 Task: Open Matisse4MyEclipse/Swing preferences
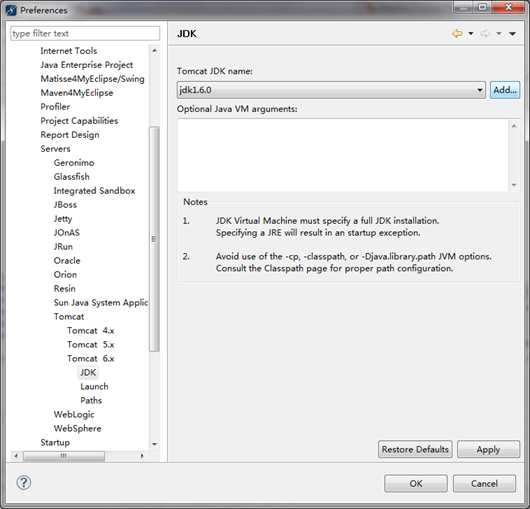pos(92,79)
